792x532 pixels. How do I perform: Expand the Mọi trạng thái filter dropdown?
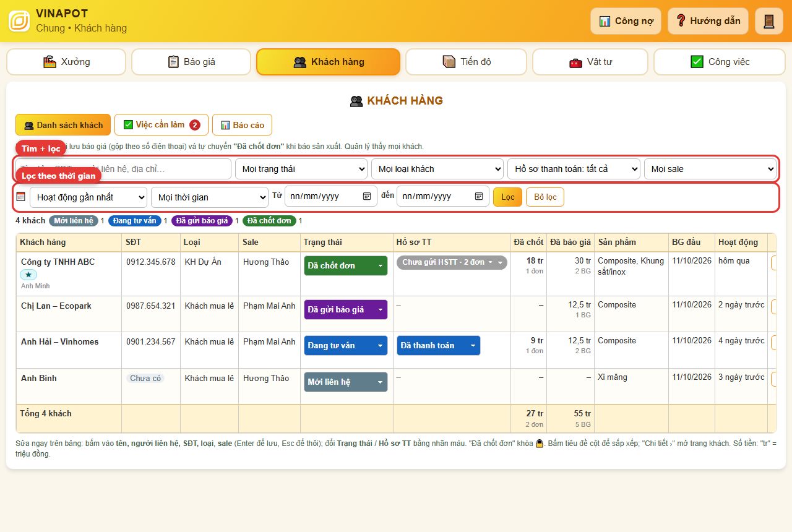tap(301, 169)
